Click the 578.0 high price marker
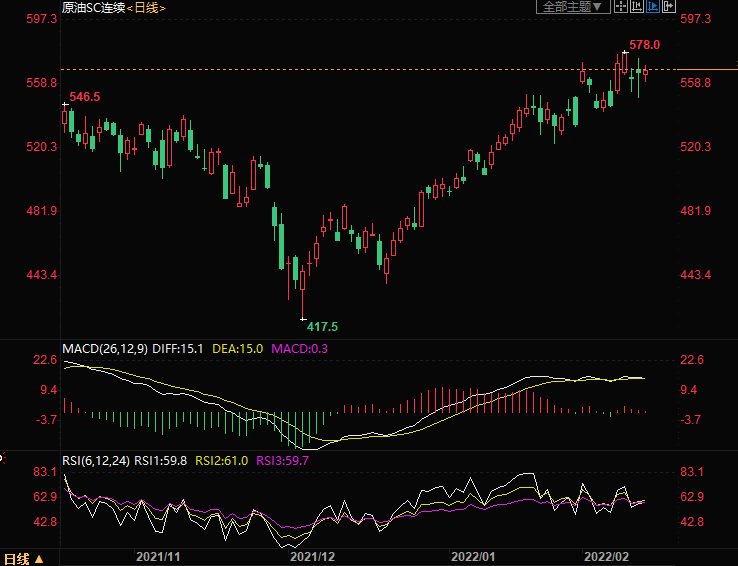The image size is (738, 566). coord(645,45)
